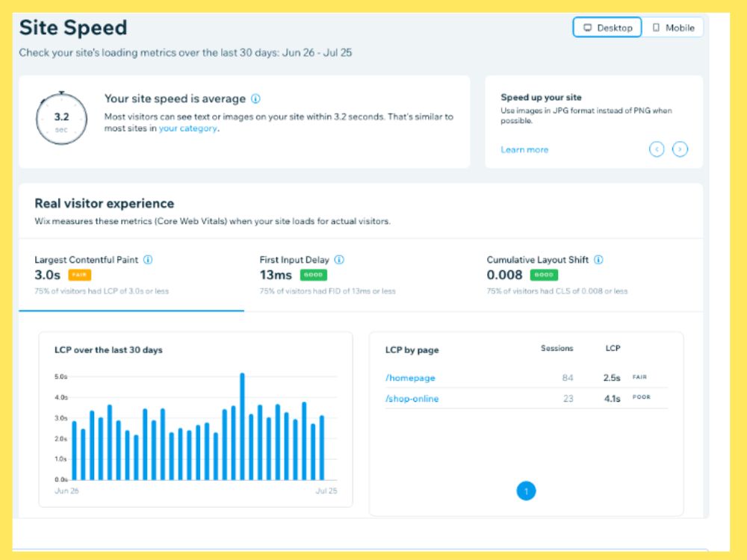This screenshot has height=560, width=747.
Task: Click the 23 sessions value
Action: 568,399
